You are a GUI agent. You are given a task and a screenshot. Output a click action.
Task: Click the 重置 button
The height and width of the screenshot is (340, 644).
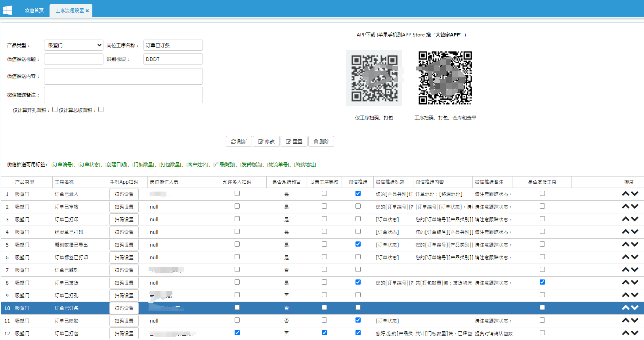[294, 141]
